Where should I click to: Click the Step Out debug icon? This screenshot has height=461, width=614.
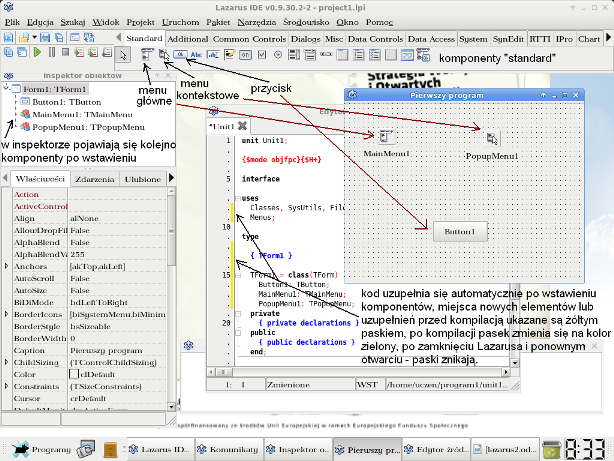point(107,52)
